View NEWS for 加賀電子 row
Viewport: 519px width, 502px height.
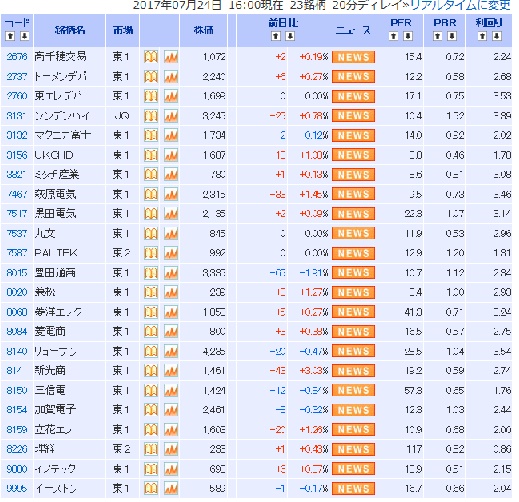click(x=353, y=410)
